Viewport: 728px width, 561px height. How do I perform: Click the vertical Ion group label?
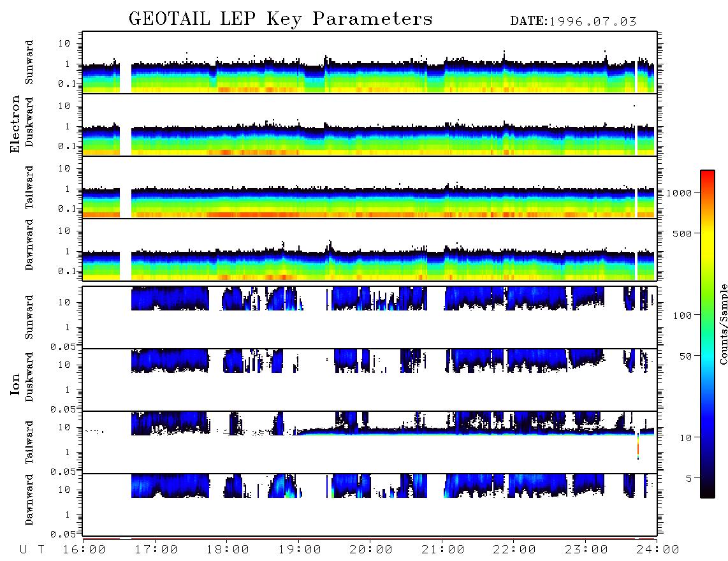(x=15, y=384)
